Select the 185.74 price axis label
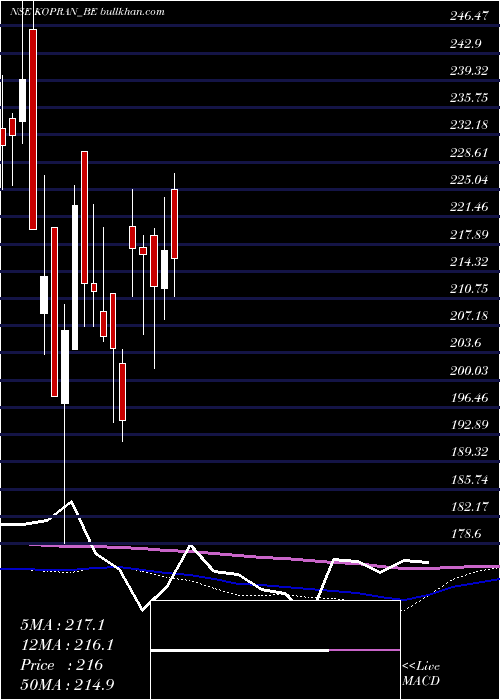This screenshot has width=500, height=700. (x=469, y=480)
